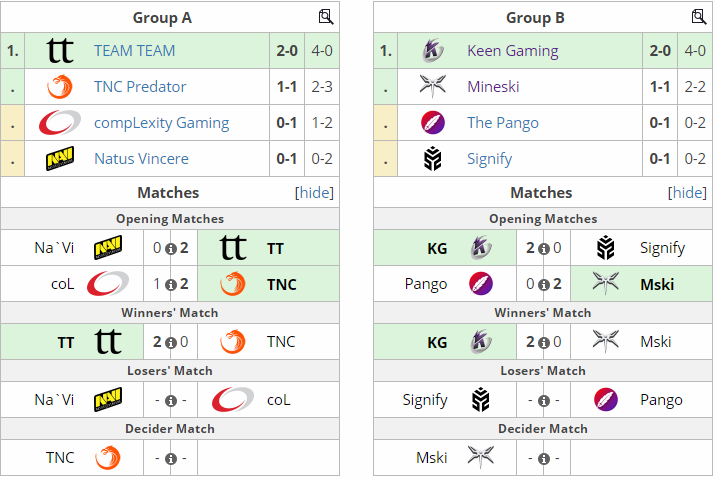Click info icon in Group A Decider Match
The height and width of the screenshot is (481, 716).
click(x=171, y=458)
